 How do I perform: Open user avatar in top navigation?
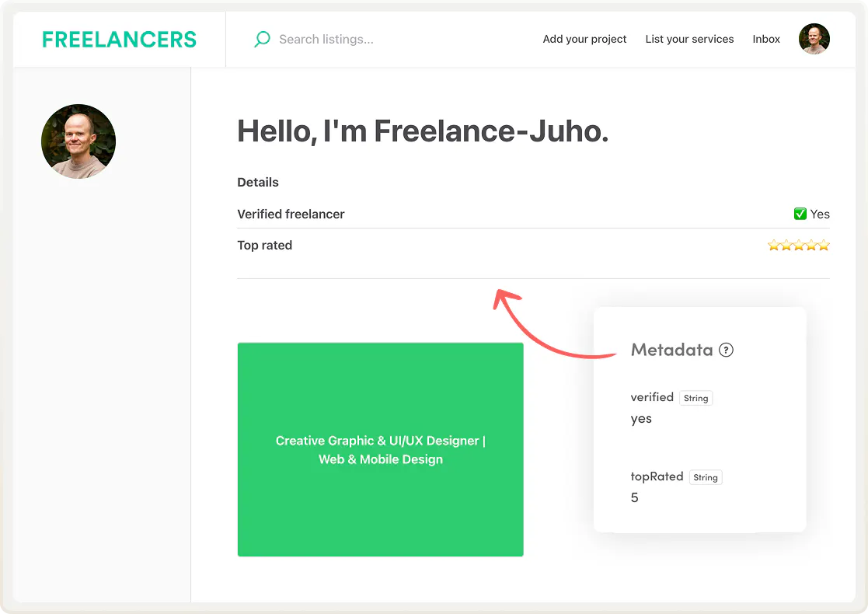coord(814,39)
